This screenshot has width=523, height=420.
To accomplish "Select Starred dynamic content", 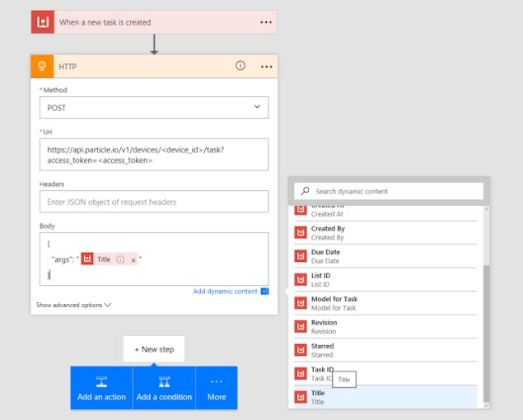I will tap(385, 350).
